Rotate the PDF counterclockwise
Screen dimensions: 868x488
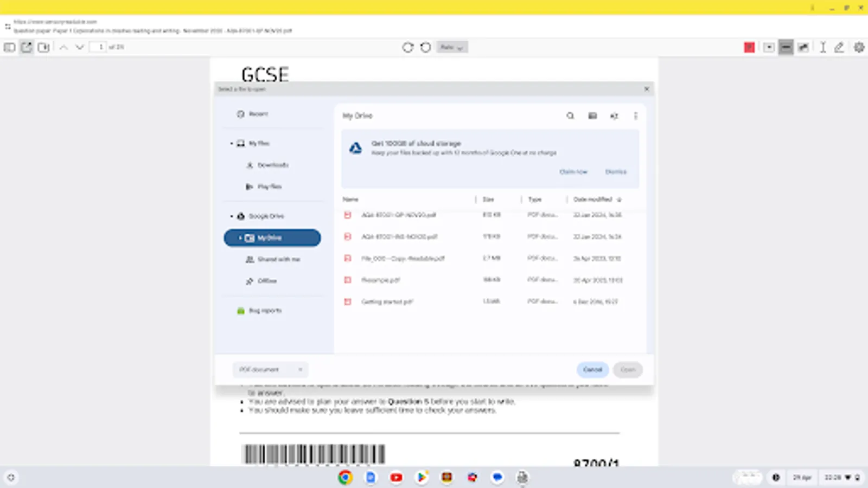click(425, 47)
